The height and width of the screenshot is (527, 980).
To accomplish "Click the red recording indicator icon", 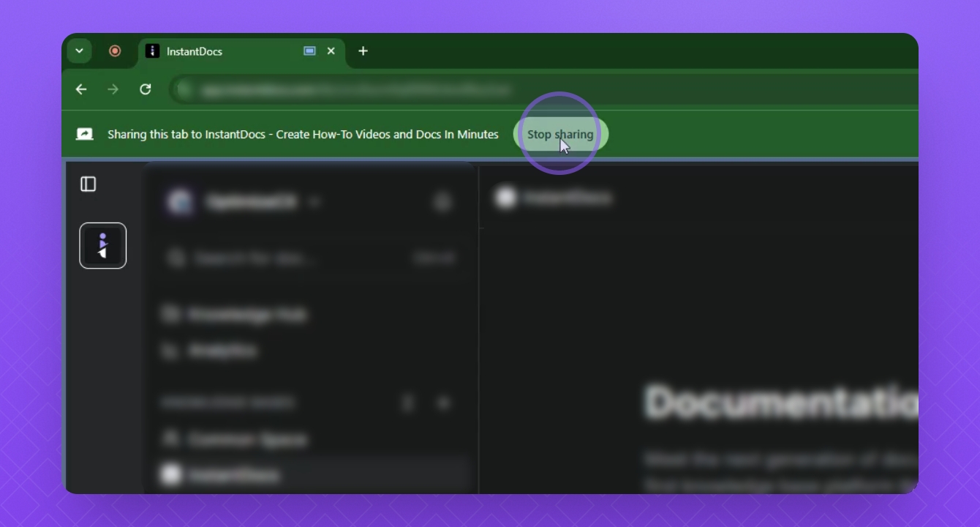I will click(115, 51).
